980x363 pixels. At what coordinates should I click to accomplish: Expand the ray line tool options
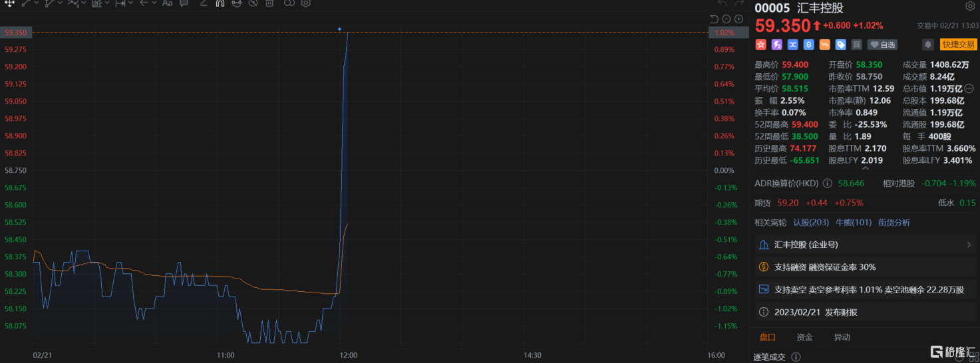pyautogui.click(x=60, y=3)
